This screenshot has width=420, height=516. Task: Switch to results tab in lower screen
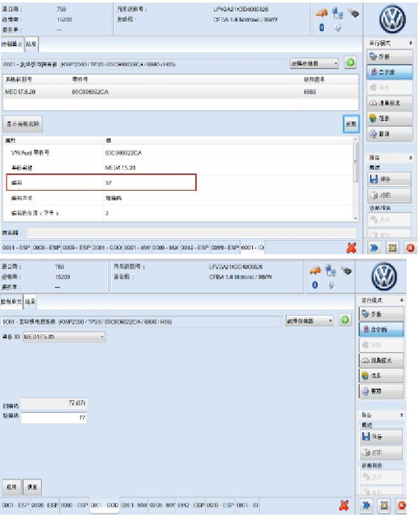[30, 302]
